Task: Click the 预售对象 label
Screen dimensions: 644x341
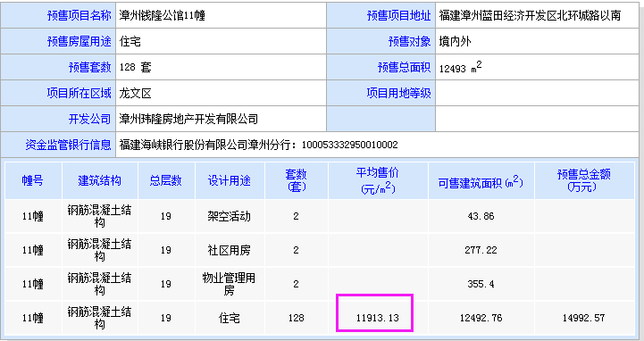Action: tap(409, 41)
